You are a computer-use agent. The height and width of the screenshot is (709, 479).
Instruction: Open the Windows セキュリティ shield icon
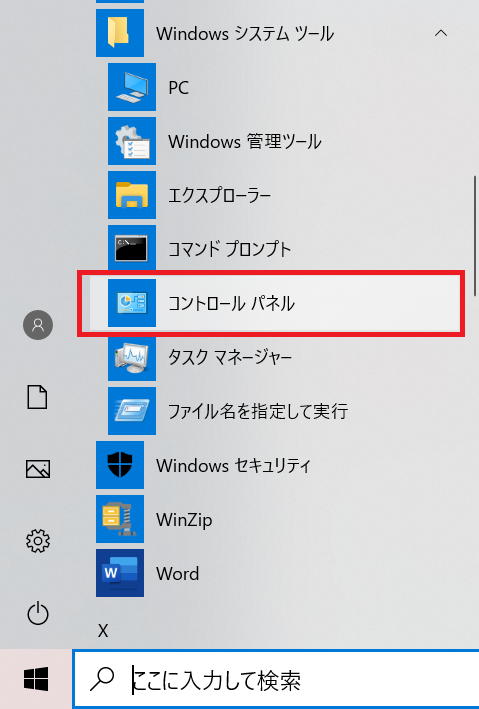pyautogui.click(x=120, y=465)
